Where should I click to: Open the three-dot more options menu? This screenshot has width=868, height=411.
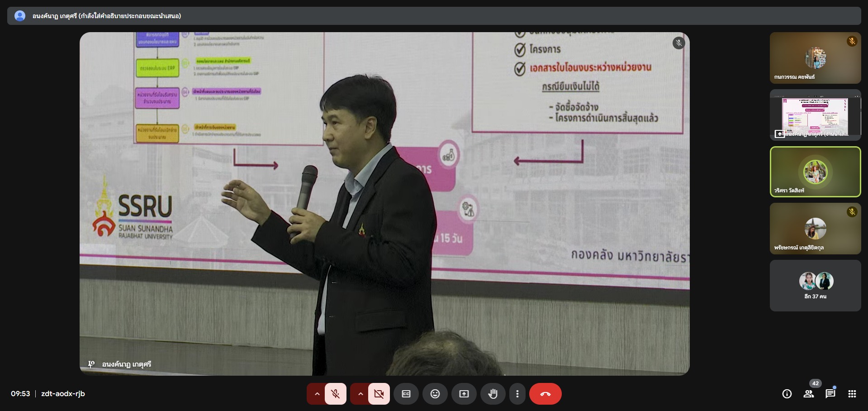click(517, 394)
